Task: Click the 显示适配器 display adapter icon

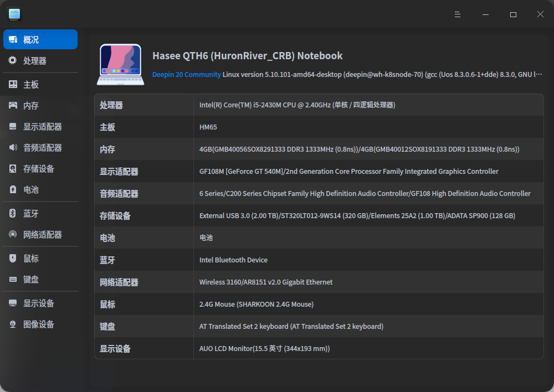Action: coord(12,126)
